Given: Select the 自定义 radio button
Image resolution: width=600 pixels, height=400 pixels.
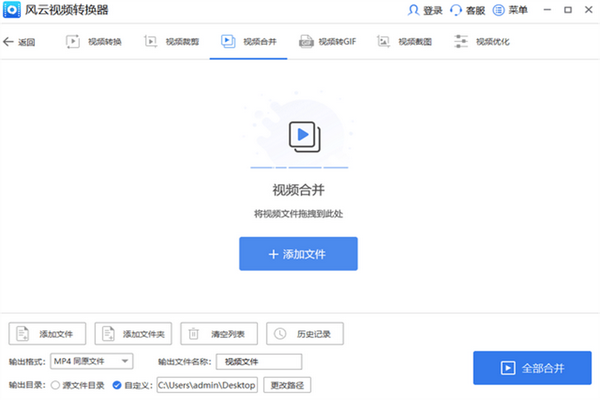Looking at the screenshot, I should [x=117, y=385].
